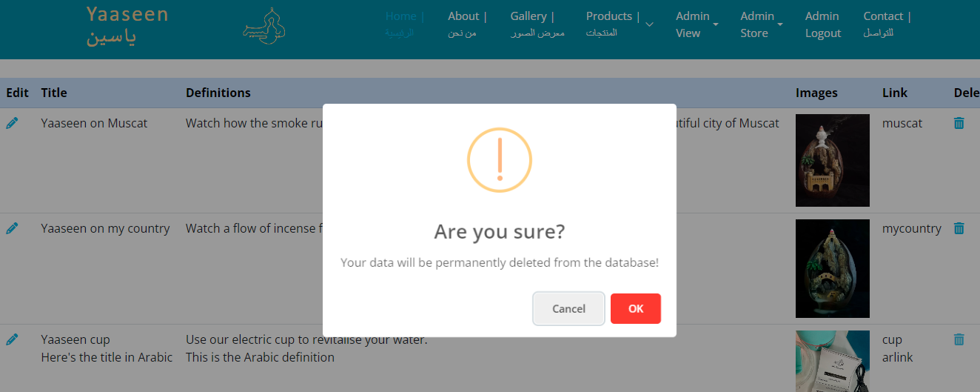
Task: Delete the Yaaseen cup entry via trash icon
Action: coord(959,339)
